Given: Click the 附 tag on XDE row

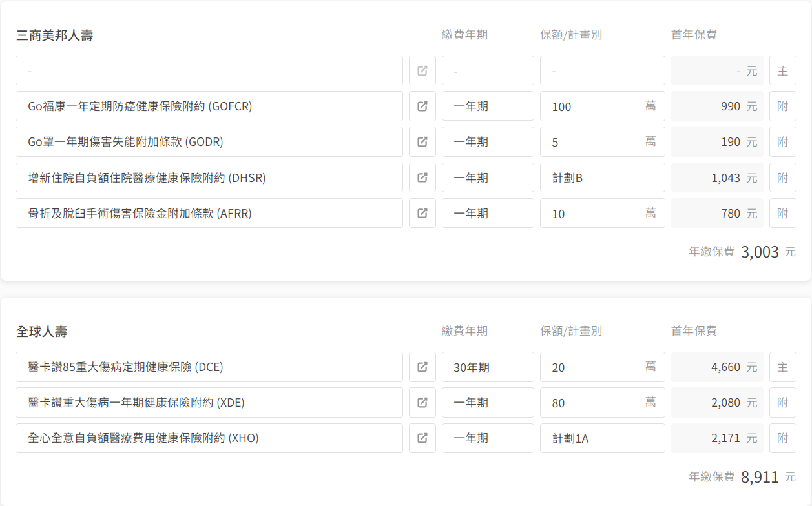Looking at the screenshot, I should [783, 402].
